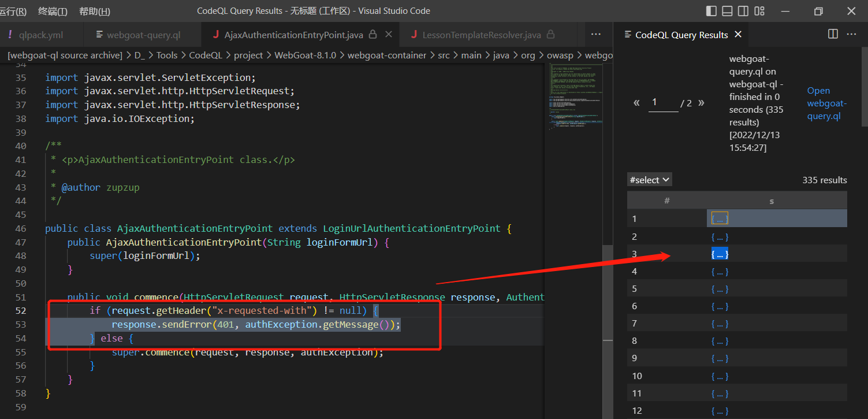Go to the previous results page arrow
The width and height of the screenshot is (868, 419).
coord(637,103)
